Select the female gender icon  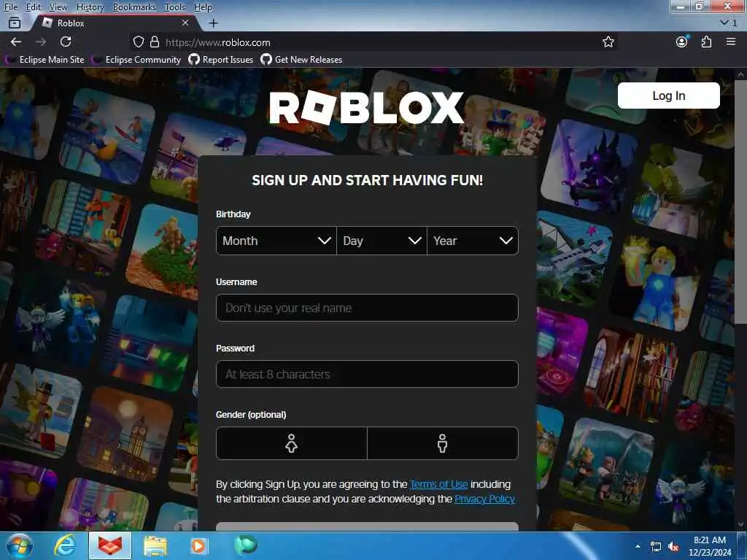(x=292, y=443)
